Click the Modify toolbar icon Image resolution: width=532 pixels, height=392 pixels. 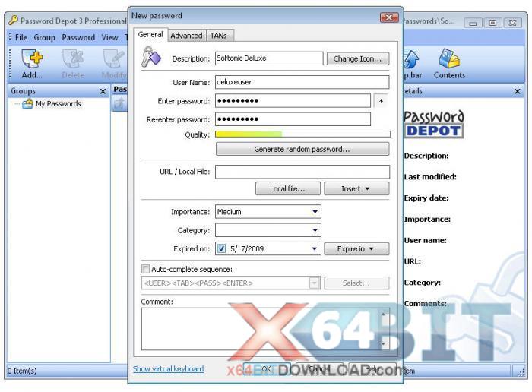pyautogui.click(x=114, y=63)
